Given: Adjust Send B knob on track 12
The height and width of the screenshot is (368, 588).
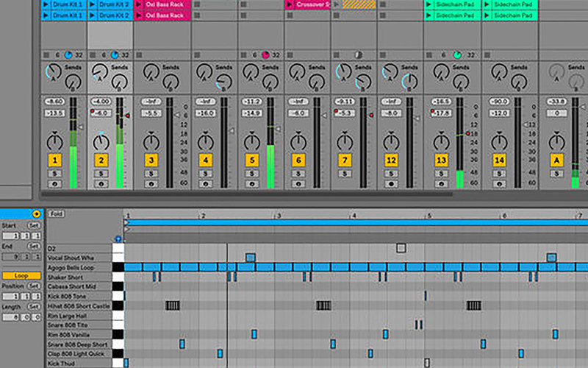Looking at the screenshot, I should tap(409, 82).
